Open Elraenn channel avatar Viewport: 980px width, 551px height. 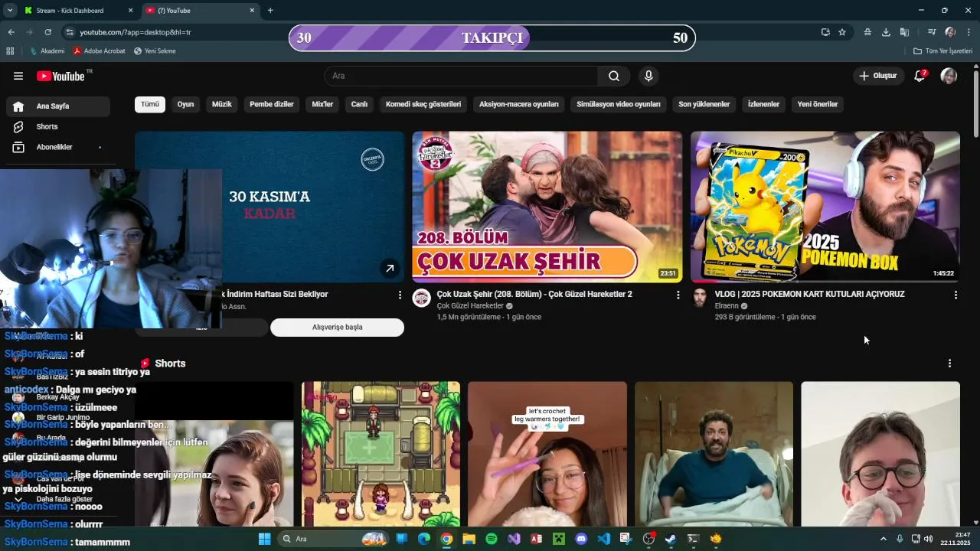pyautogui.click(x=700, y=298)
